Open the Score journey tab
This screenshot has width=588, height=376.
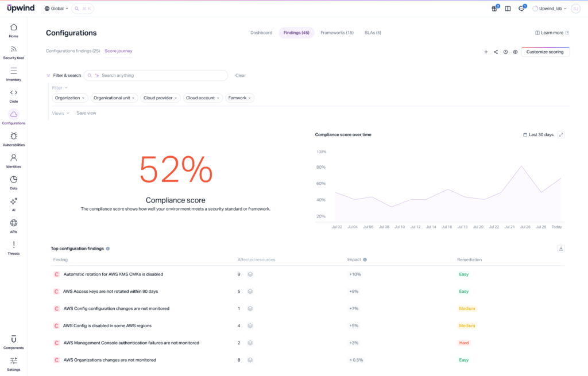click(x=118, y=51)
